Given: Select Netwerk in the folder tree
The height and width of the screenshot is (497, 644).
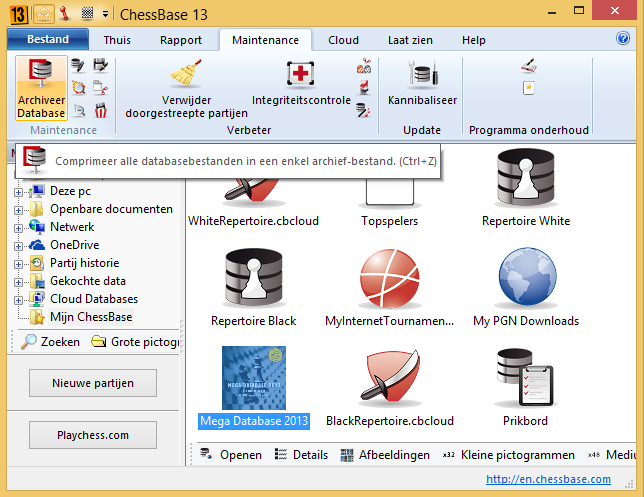Looking at the screenshot, I should (72, 227).
